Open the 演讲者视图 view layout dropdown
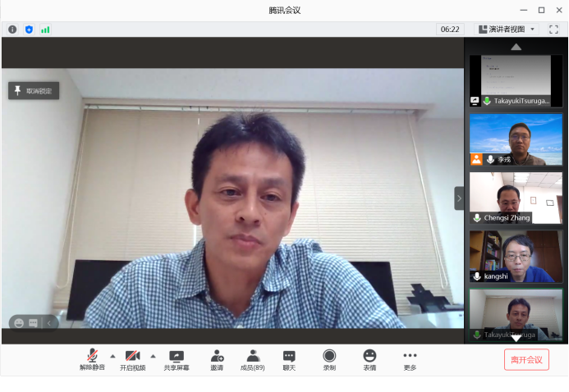569x392 pixels. (x=506, y=30)
